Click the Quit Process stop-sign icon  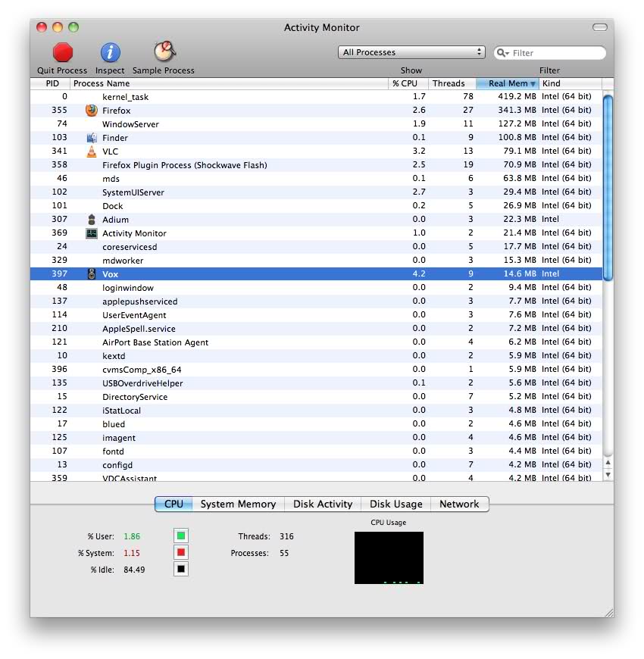[63, 52]
